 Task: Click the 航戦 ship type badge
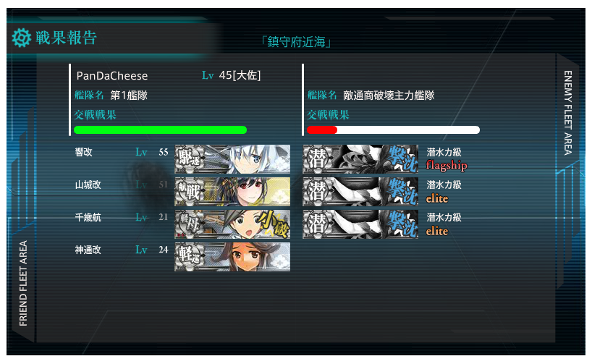(x=190, y=192)
